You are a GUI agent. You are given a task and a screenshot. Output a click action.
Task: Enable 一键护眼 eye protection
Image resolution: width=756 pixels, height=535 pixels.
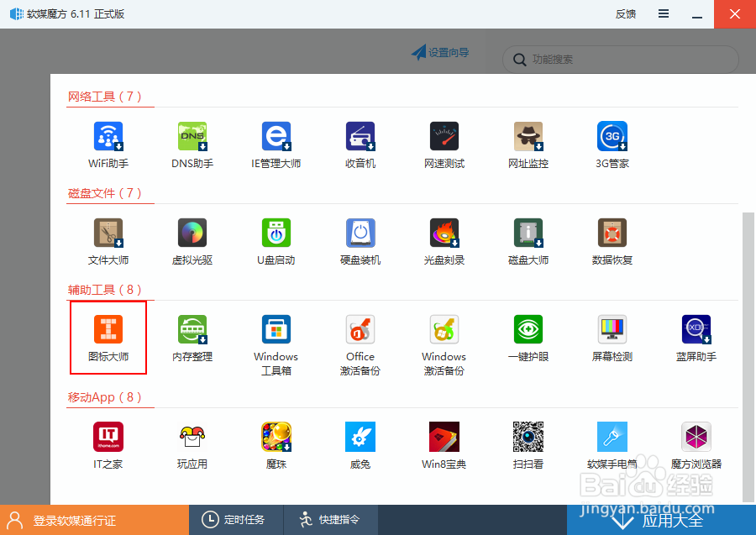pyautogui.click(x=528, y=329)
